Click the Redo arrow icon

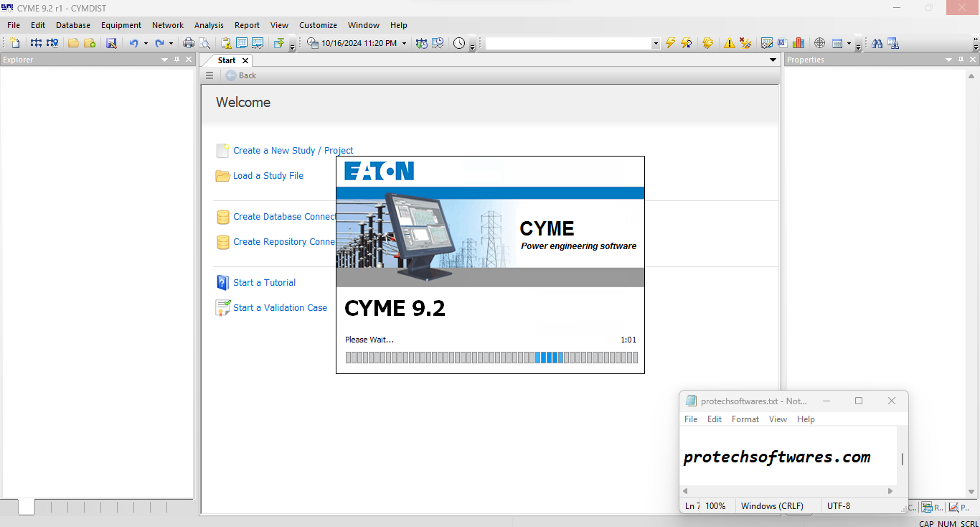(159, 43)
